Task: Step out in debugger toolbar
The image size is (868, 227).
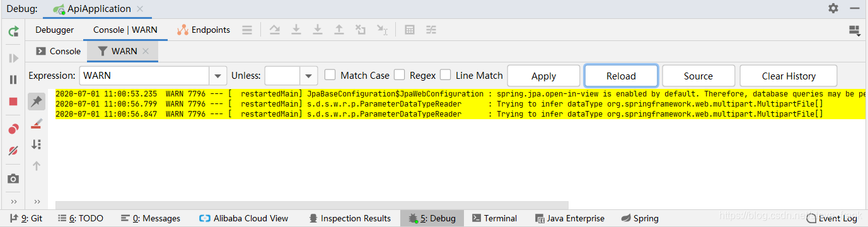Action: [x=339, y=30]
